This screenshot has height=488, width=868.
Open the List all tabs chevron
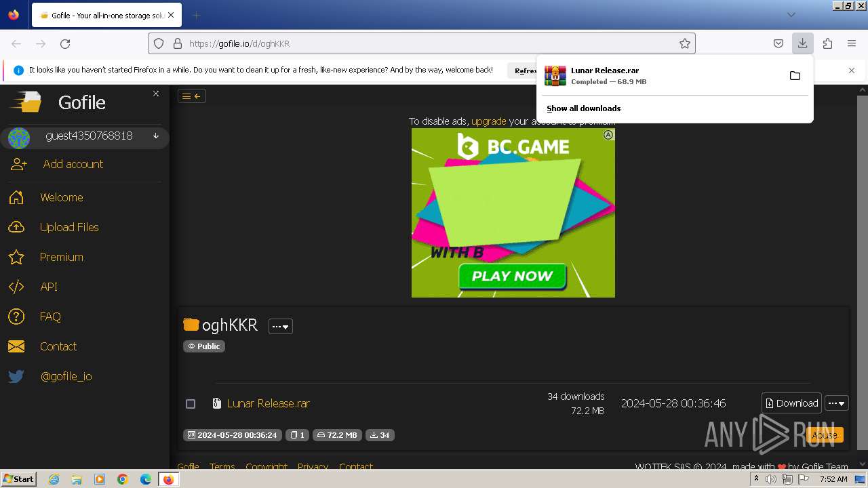pyautogui.click(x=791, y=15)
